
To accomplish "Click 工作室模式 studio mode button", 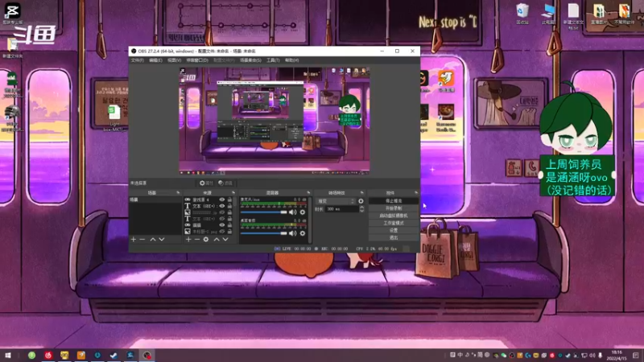I will click(394, 223).
